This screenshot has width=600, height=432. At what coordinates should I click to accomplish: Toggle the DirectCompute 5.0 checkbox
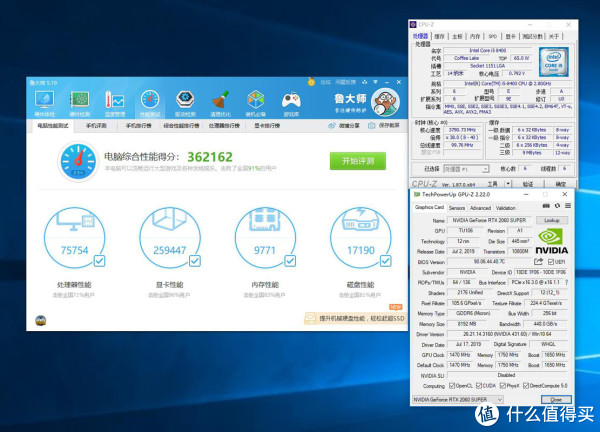526,386
